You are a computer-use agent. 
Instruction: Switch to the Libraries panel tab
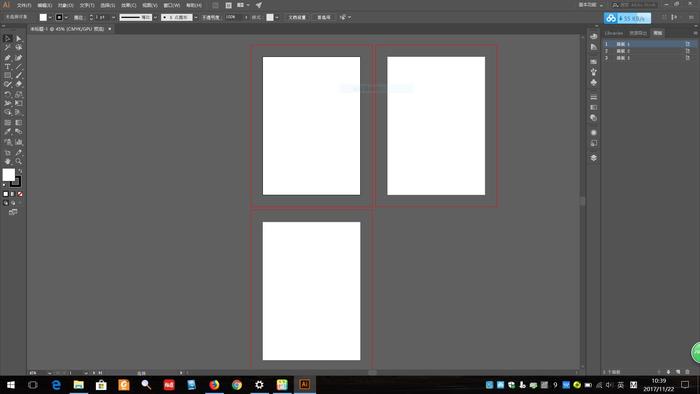614,33
